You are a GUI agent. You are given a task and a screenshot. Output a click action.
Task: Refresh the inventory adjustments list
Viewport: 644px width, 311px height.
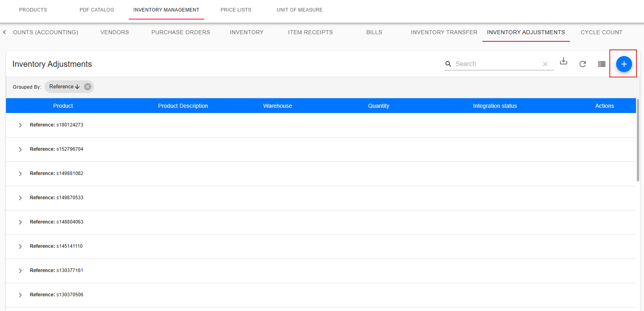pos(582,64)
